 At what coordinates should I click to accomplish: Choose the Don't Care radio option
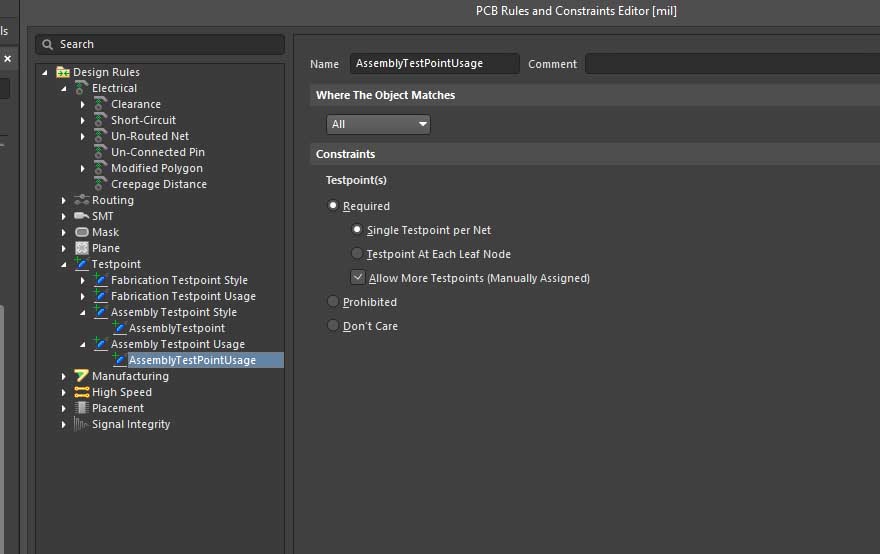[x=334, y=326]
